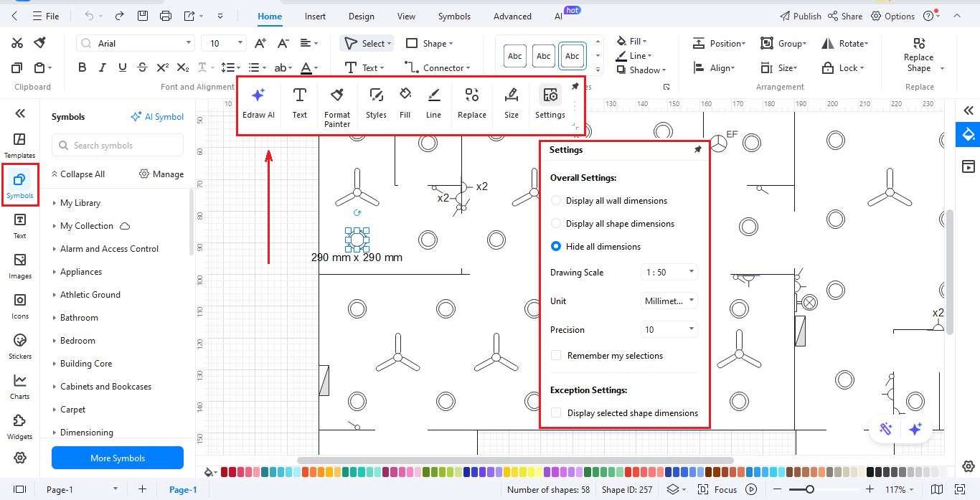Open the Widgets sidebar panel
This screenshot has height=500, width=980.
pyautogui.click(x=19, y=426)
